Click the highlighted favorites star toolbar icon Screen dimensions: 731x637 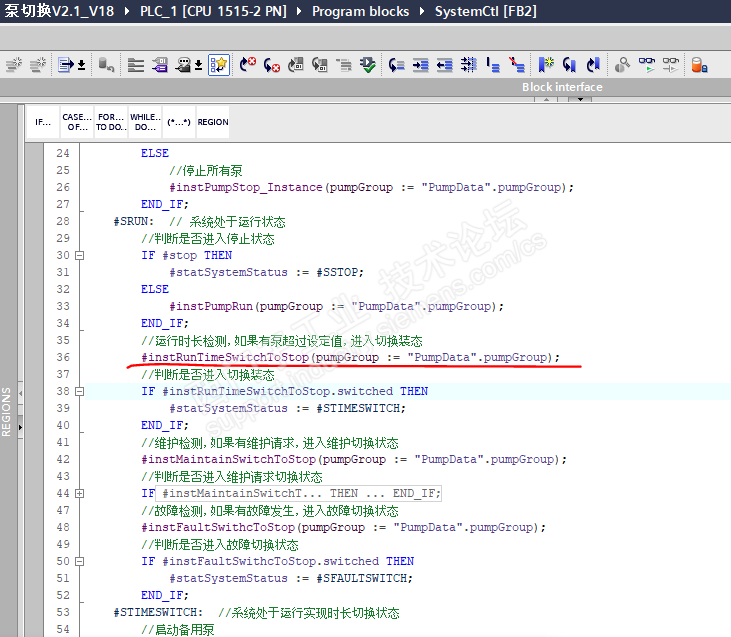tap(219, 65)
